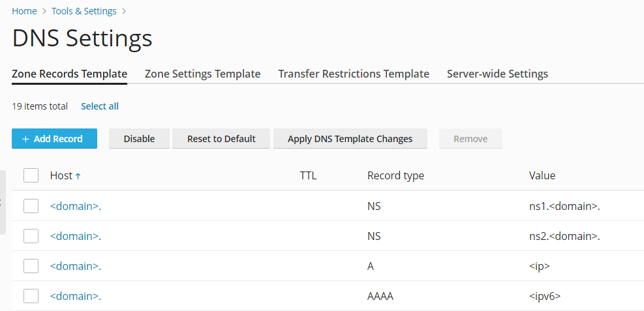Open the host link of the ns1 record
This screenshot has width=644, height=311.
(76, 206)
